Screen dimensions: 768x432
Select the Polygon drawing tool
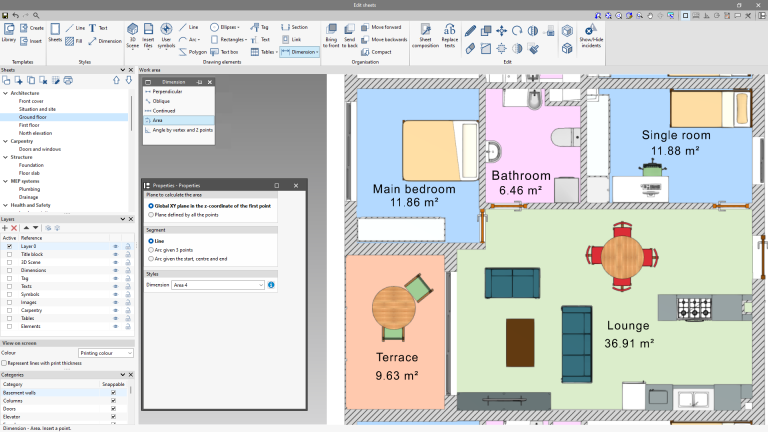(x=192, y=52)
